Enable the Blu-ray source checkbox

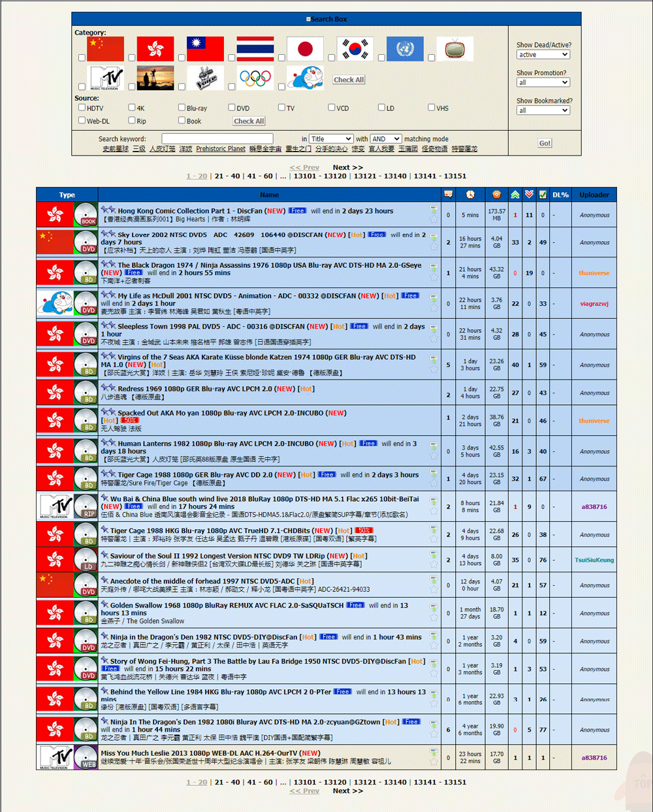click(x=182, y=108)
